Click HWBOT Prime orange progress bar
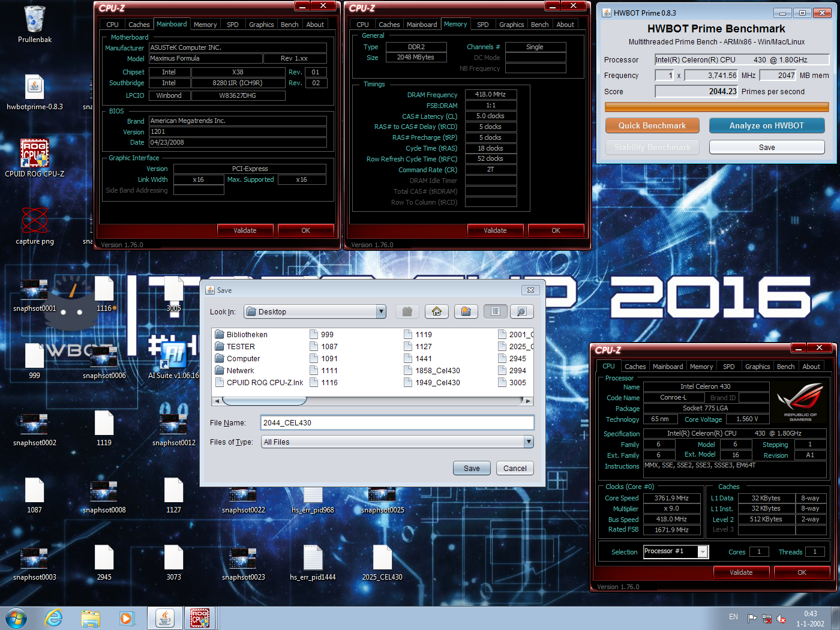Image resolution: width=840 pixels, height=630 pixels. click(716, 107)
